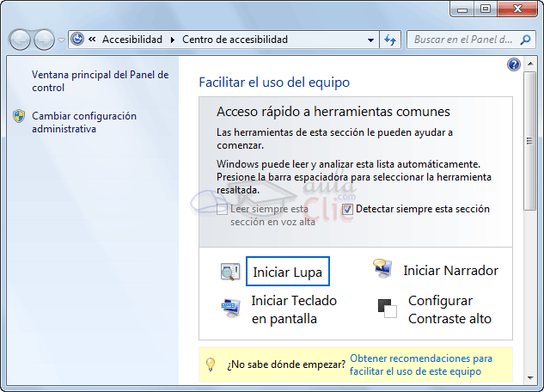Click the lightbulb tip icon
The image size is (544, 392).
[x=210, y=364]
